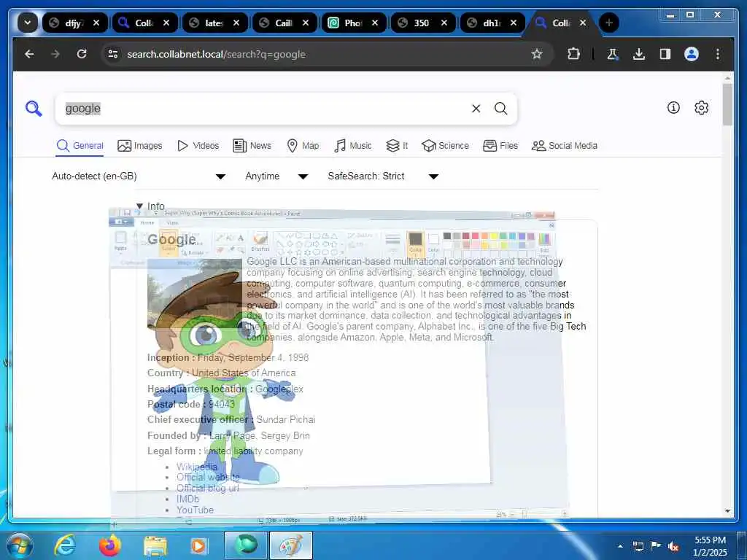Image resolution: width=747 pixels, height=560 pixels.
Task: Switch to the Phot browser tab
Action: (352, 23)
